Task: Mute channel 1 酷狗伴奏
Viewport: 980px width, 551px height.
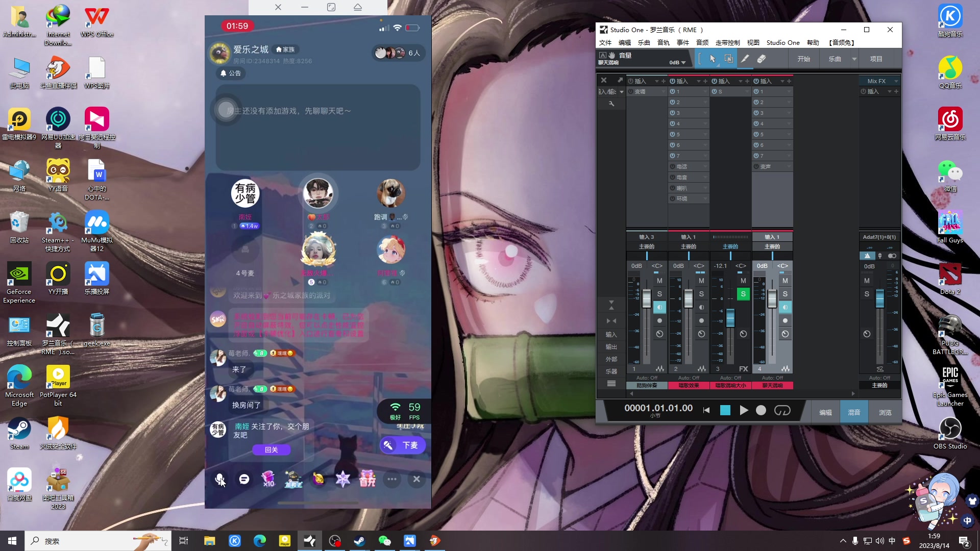Action: click(659, 281)
